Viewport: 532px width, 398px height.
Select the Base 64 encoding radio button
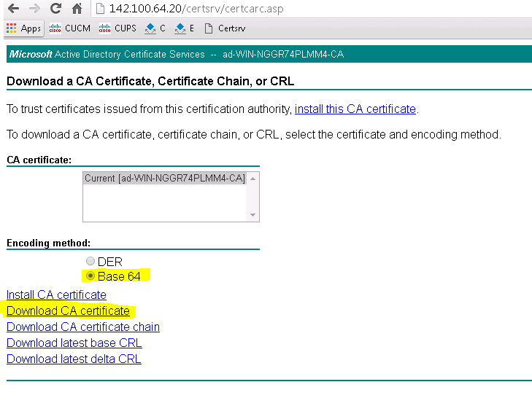coord(90,276)
